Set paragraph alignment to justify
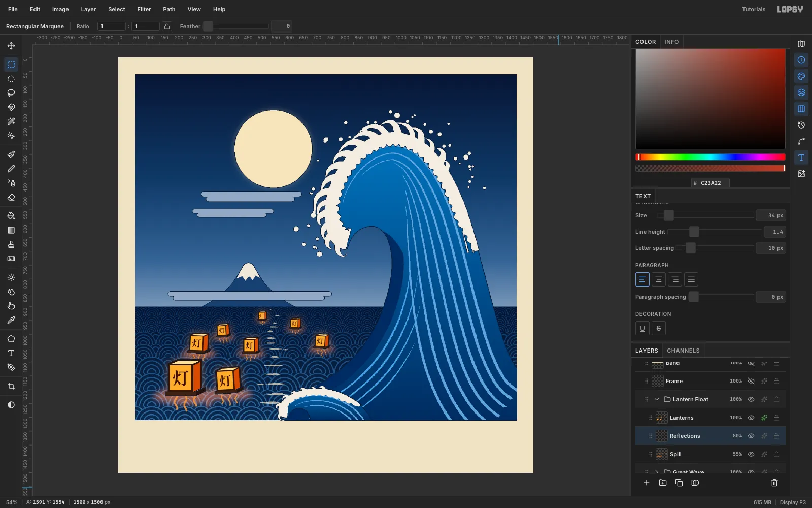 point(691,279)
